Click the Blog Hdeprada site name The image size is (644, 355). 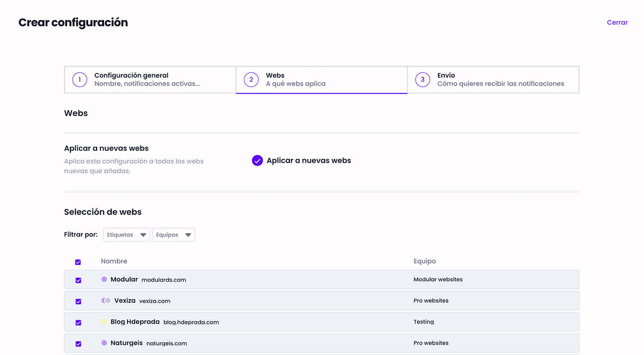click(x=135, y=322)
